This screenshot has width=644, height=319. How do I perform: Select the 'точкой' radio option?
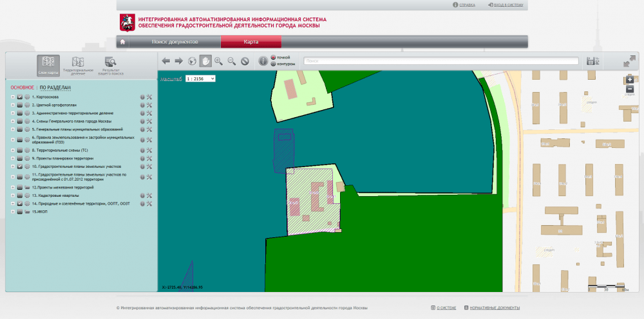(273, 58)
